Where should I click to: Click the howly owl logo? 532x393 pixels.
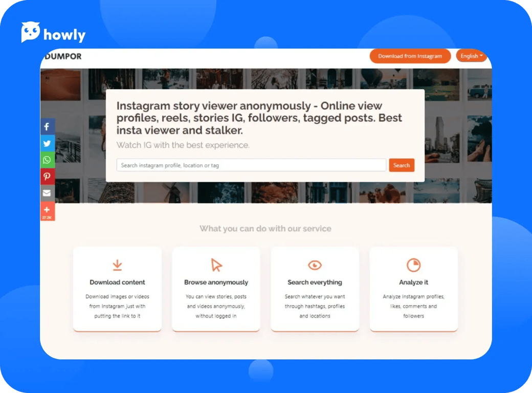click(x=53, y=33)
